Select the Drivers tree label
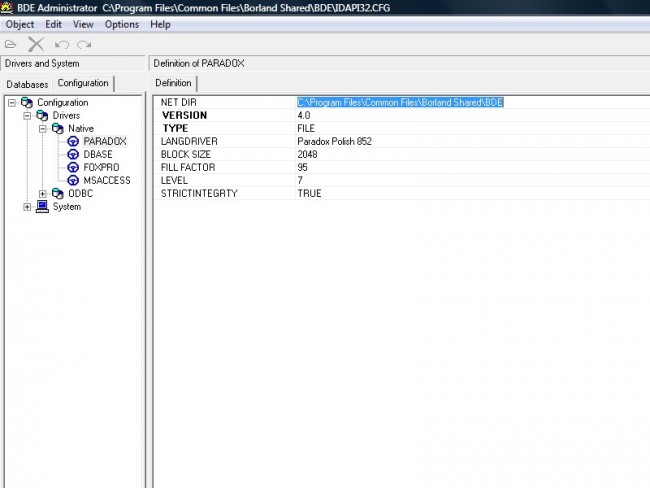 point(66,116)
